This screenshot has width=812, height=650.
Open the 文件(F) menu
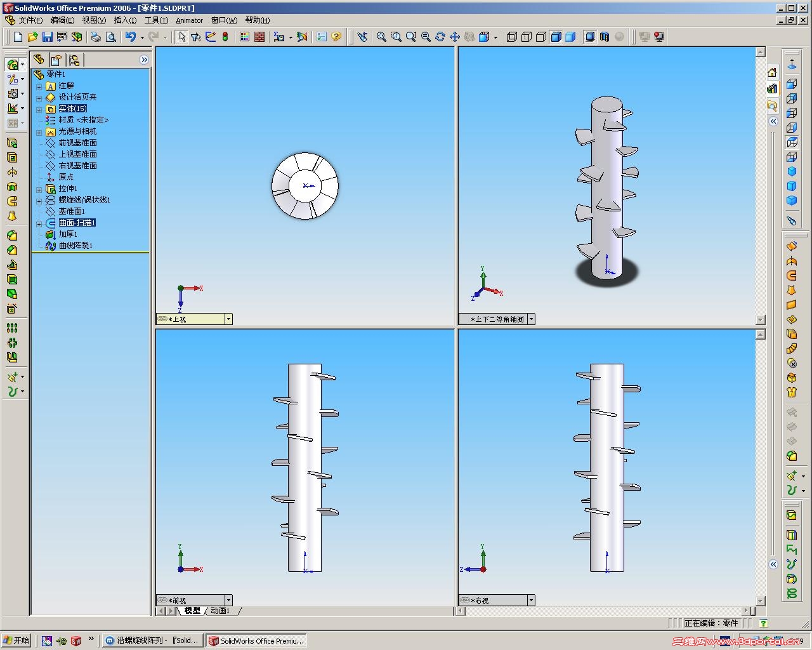click(30, 20)
